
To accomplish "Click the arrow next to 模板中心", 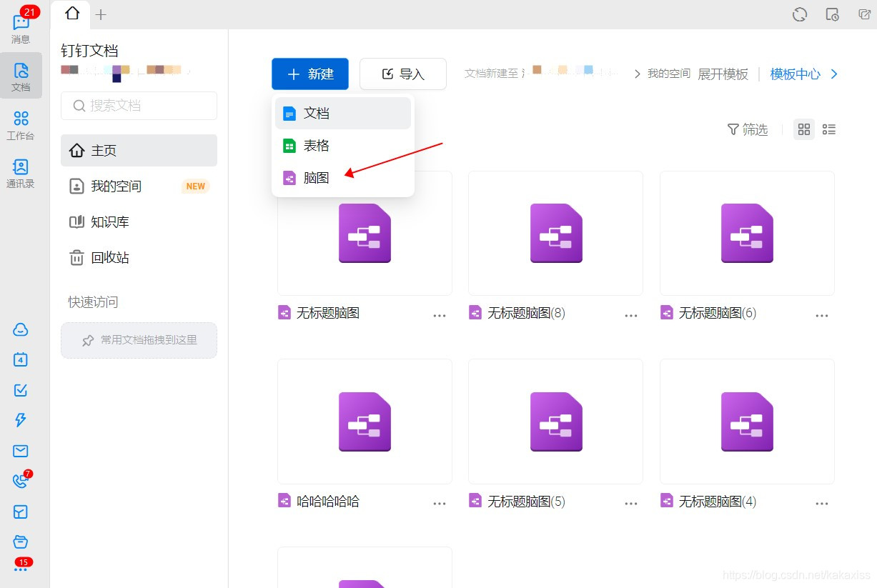I will tap(833, 74).
